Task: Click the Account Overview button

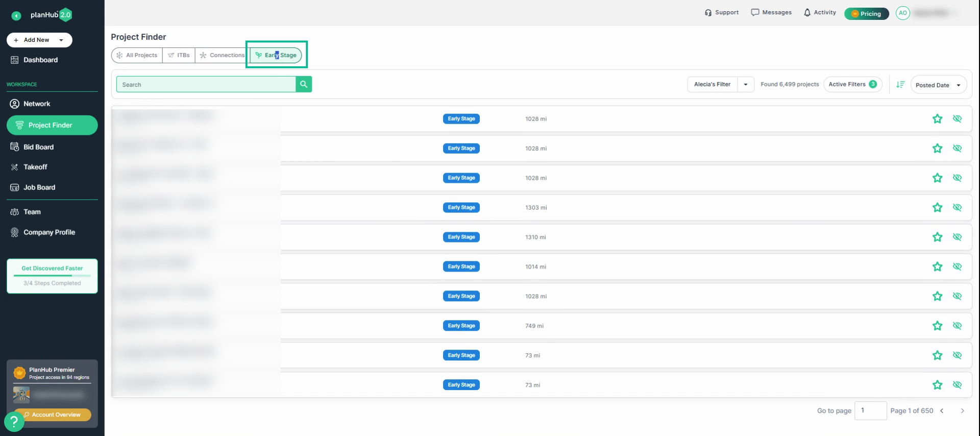Action: (52, 415)
